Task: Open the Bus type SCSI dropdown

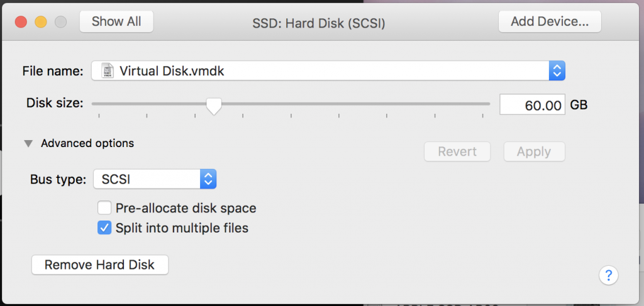Action: coord(155,179)
